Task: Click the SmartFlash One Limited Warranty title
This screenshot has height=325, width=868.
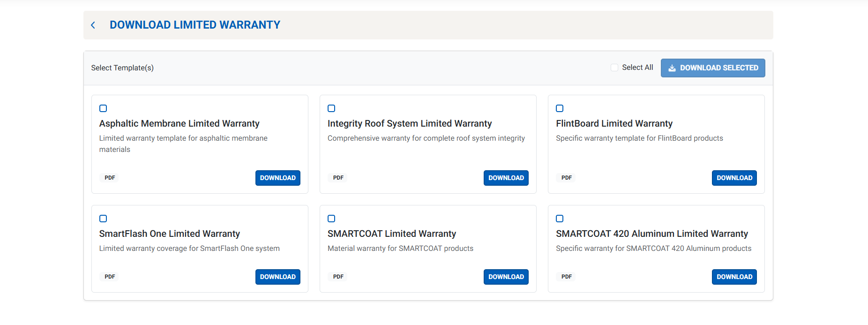Action: [x=170, y=234]
